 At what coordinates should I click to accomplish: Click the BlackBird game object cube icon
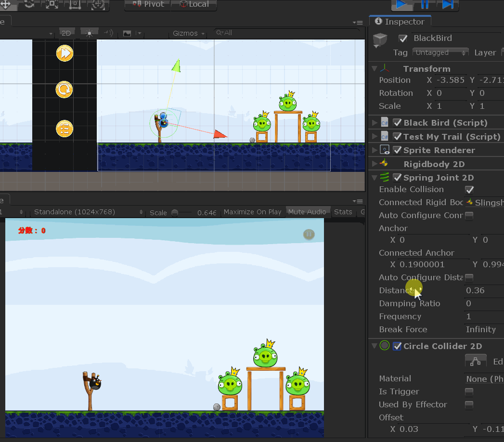380,39
